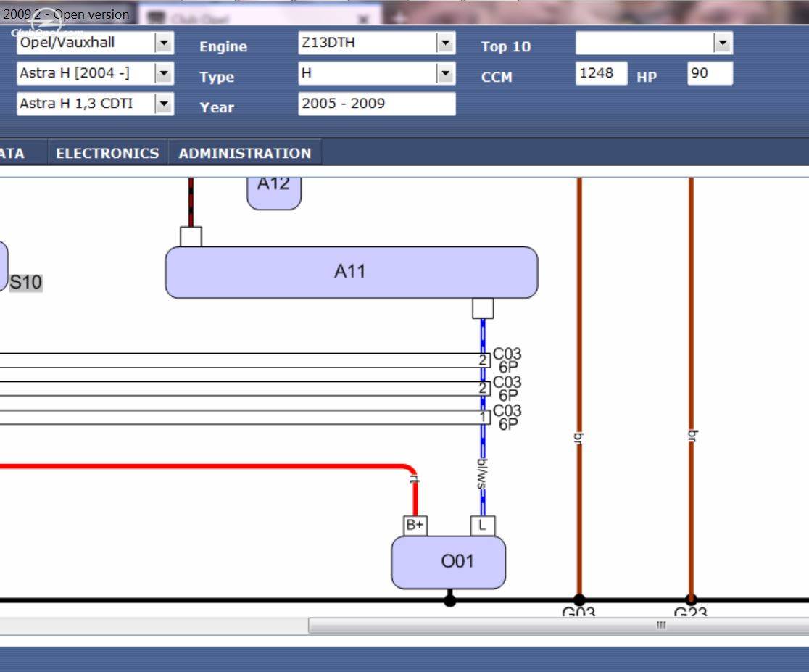
Task: Click the G03 ground point label
Action: click(x=578, y=612)
